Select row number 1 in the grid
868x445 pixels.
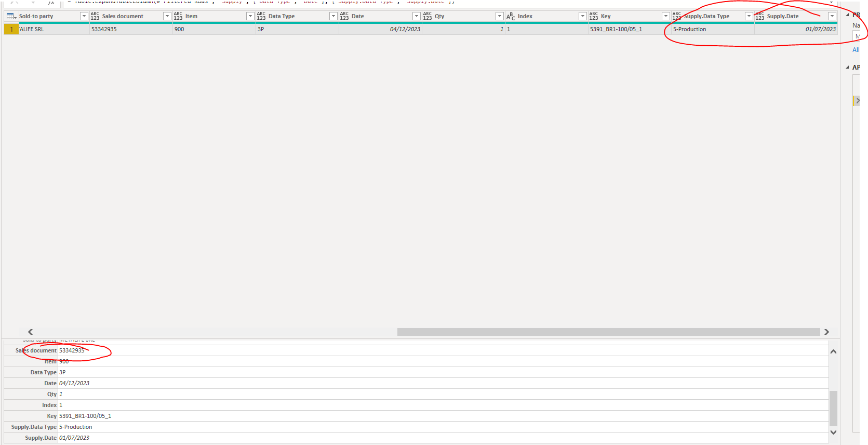click(11, 29)
